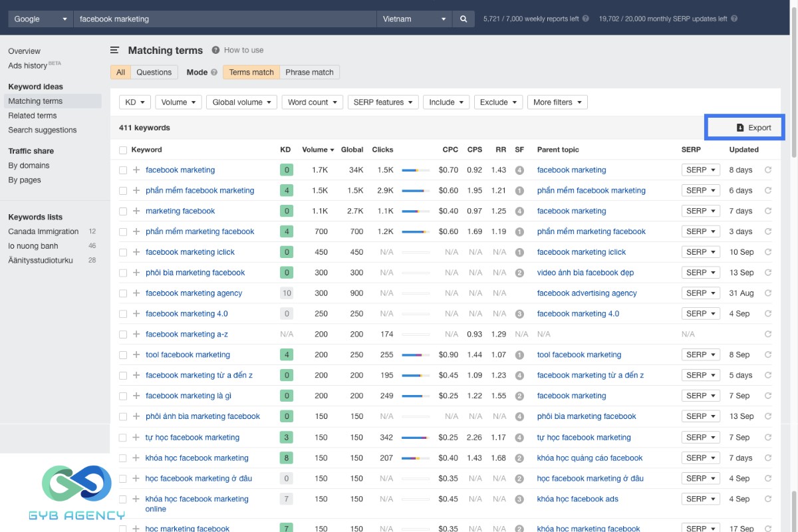Open the sidebar hamburger menu icon
The width and height of the screenshot is (798, 532).
(115, 50)
